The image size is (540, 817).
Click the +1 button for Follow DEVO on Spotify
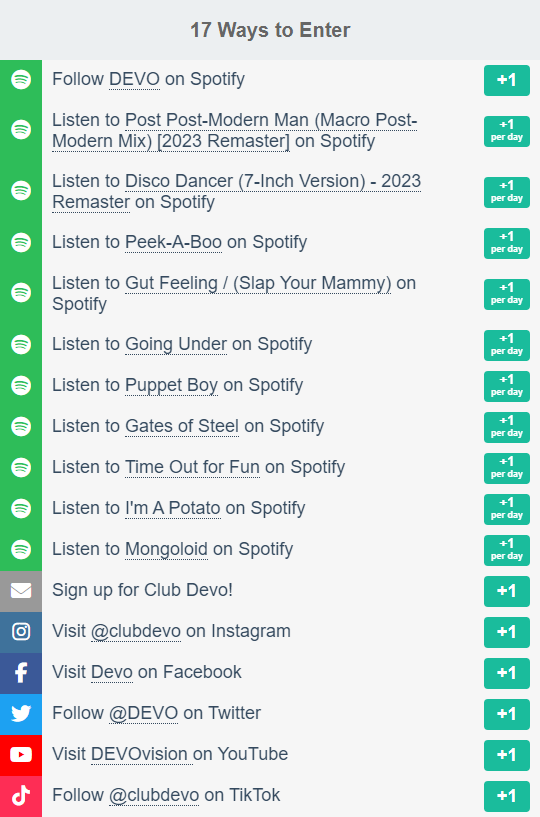click(x=507, y=80)
